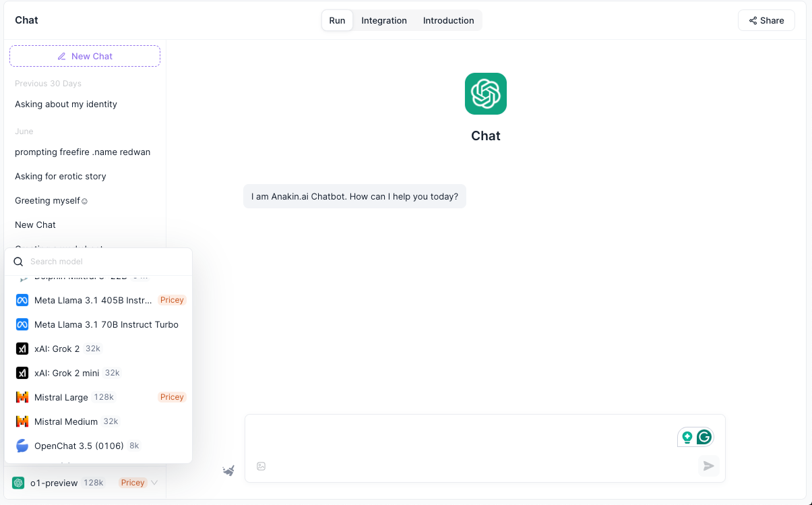Start a New Chat
This screenshot has height=505, width=812.
(x=85, y=56)
